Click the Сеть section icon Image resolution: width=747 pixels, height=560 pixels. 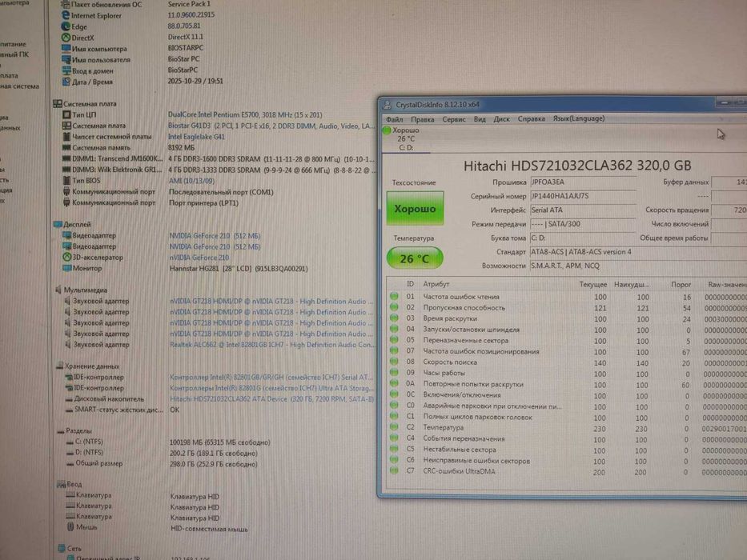(x=61, y=548)
